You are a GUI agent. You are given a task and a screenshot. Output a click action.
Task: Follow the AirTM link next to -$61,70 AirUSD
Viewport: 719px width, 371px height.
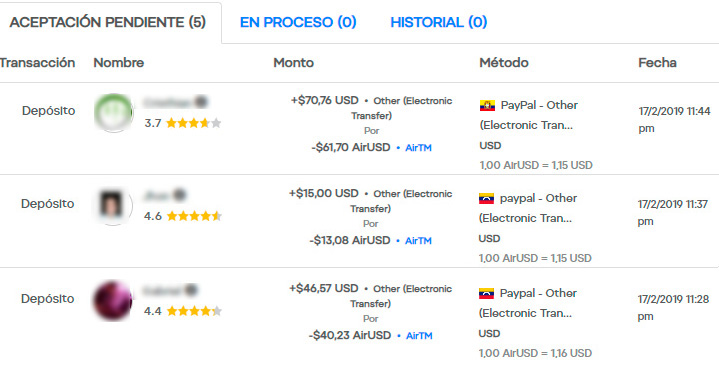(418, 148)
